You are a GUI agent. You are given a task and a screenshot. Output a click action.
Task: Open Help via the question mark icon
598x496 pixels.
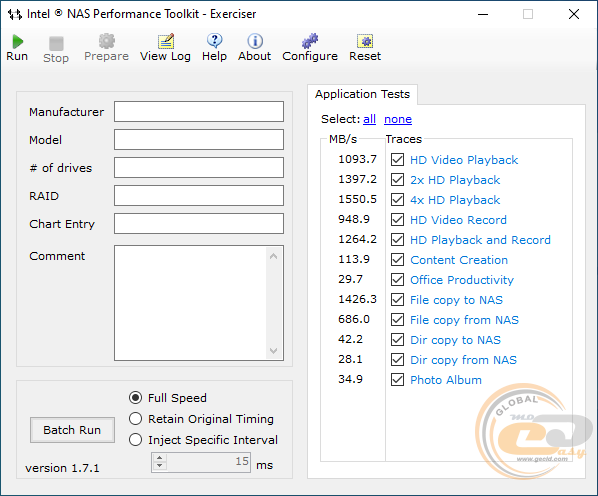215,41
